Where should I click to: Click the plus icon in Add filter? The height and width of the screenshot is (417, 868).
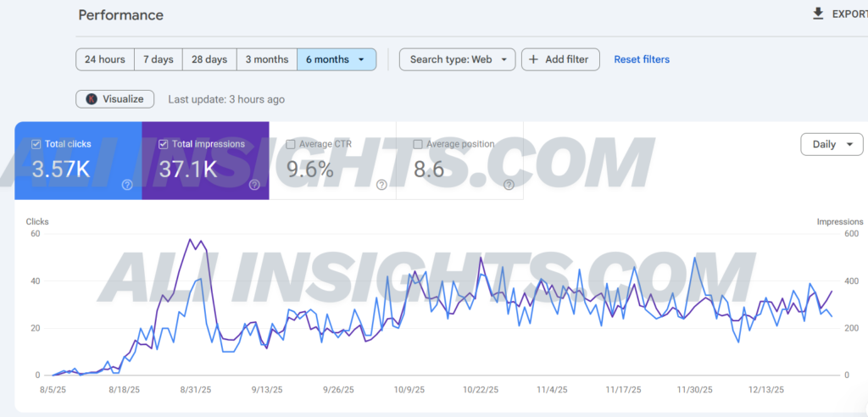coord(533,59)
